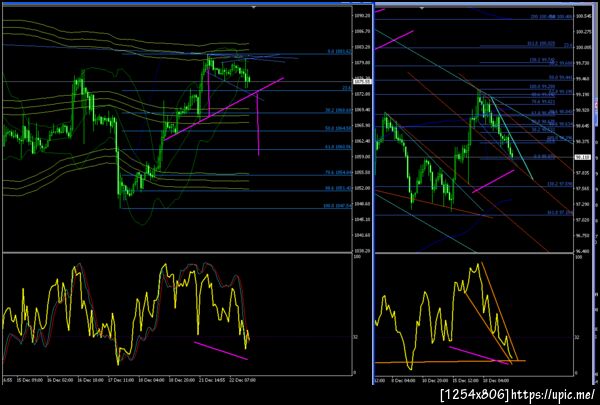Viewport: 600px width, 405px height.
Task: Click the 1052.00 price scale label
Action: [361, 188]
